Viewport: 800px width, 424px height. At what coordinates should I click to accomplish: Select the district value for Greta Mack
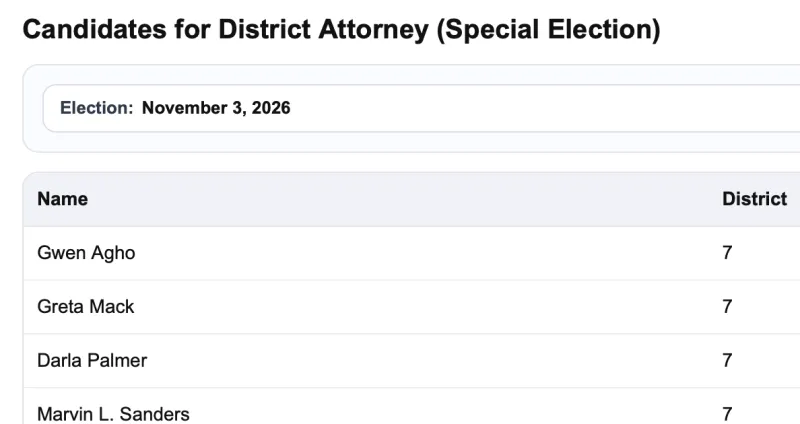pos(727,307)
